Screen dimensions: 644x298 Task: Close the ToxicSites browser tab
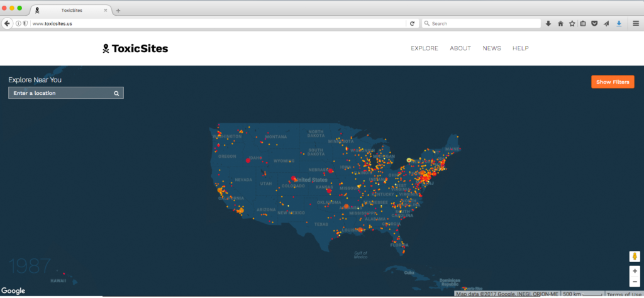(106, 10)
